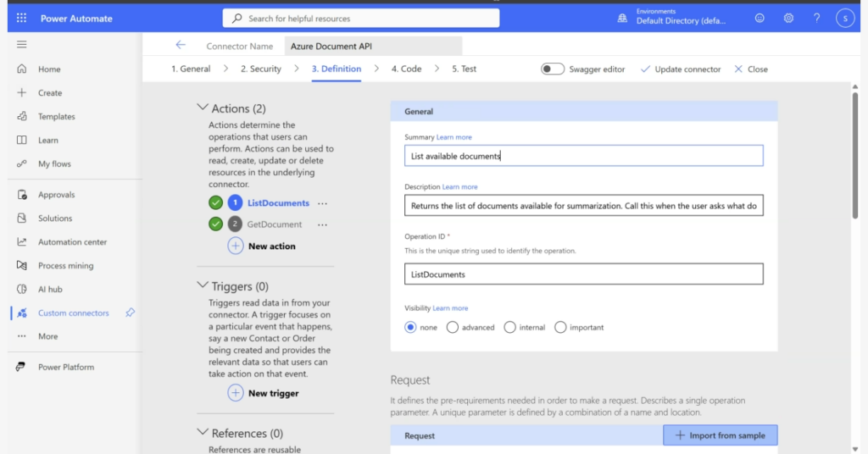Toggle the Swagger editor switch
868x454 pixels.
(553, 69)
